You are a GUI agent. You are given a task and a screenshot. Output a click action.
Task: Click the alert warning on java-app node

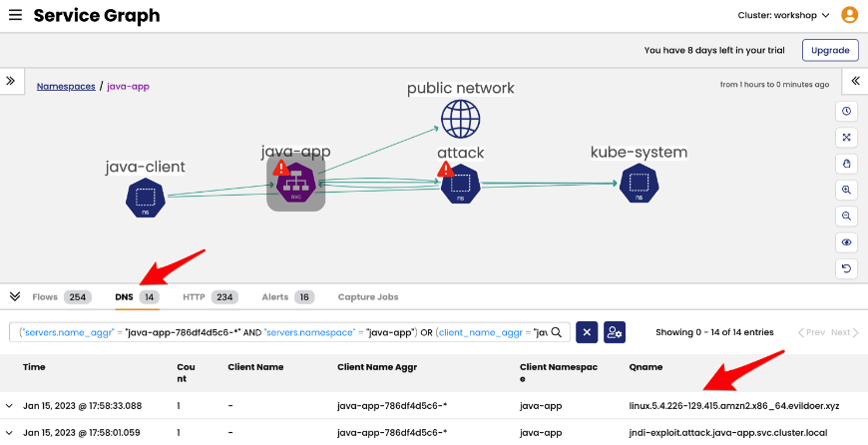point(281,168)
